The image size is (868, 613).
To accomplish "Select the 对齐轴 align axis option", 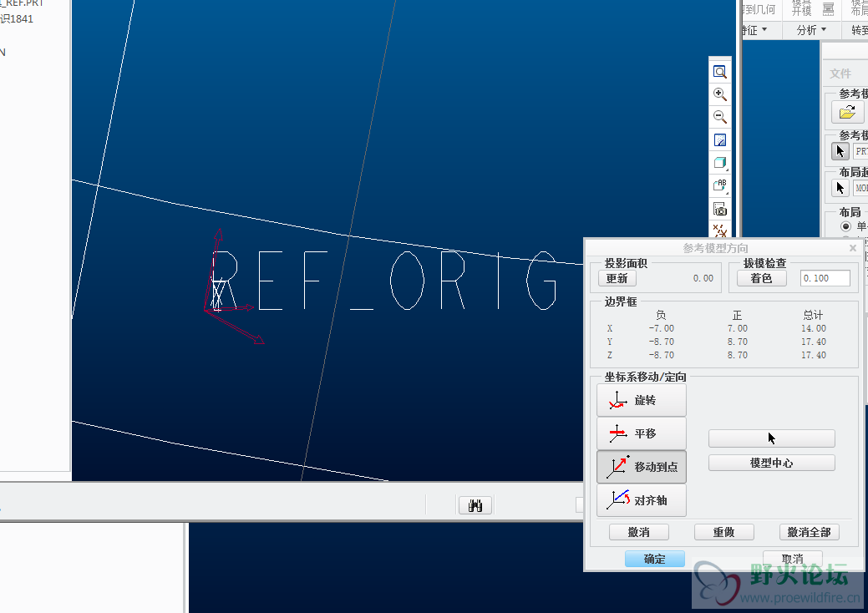I will click(642, 501).
